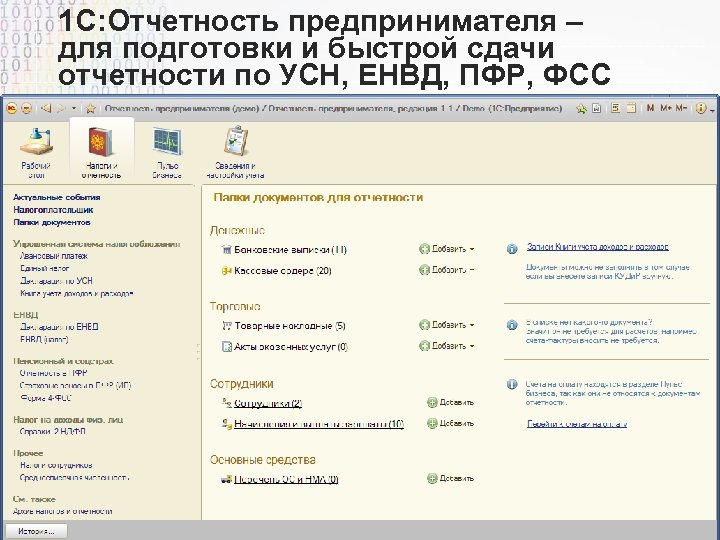Viewport: 720px width, 540px height.
Task: Open Страховые взносы в ПФР (ИП)
Action: pyautogui.click(x=75, y=385)
